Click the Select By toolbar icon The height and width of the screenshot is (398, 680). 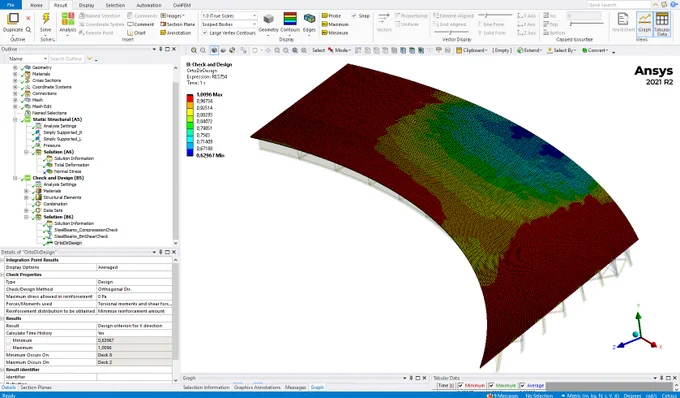tap(561, 50)
